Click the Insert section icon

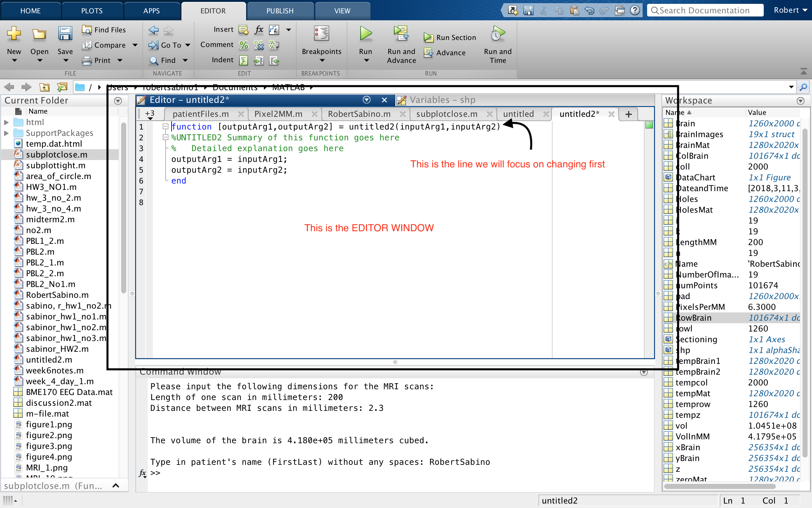244,30
